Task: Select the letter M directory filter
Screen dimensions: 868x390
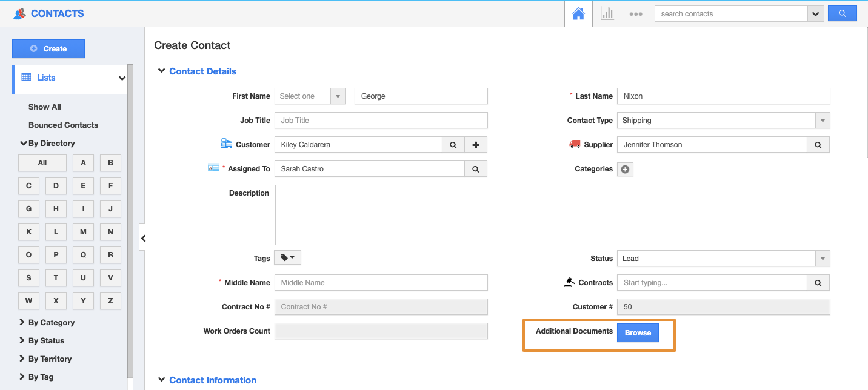Action: (x=83, y=231)
